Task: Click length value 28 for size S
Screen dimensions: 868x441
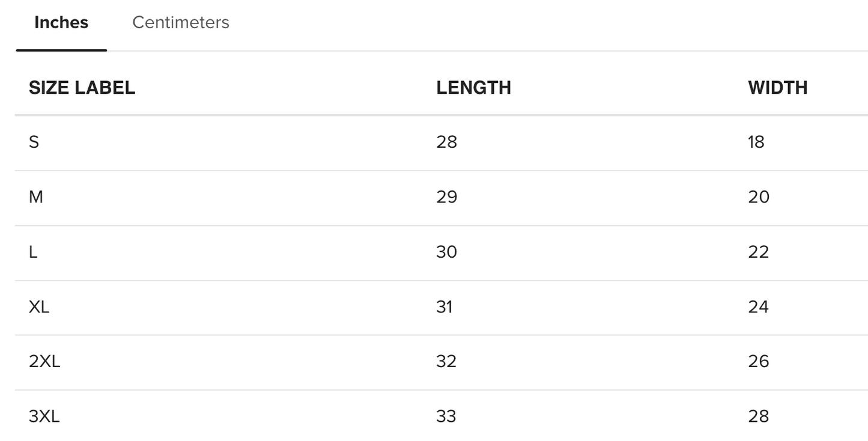Action: [447, 142]
